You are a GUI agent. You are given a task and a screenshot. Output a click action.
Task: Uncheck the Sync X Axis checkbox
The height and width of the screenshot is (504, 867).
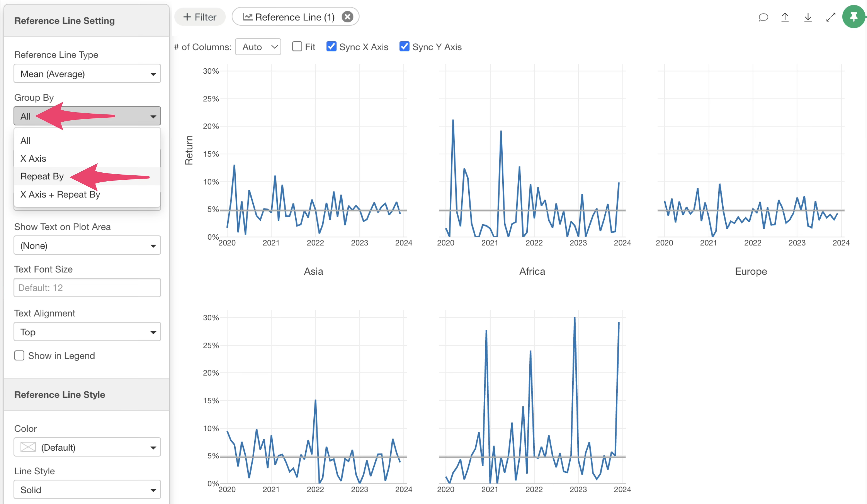point(331,46)
